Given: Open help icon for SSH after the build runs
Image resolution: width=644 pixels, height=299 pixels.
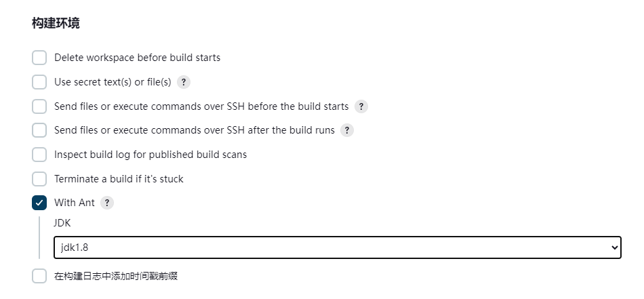Looking at the screenshot, I should point(347,130).
